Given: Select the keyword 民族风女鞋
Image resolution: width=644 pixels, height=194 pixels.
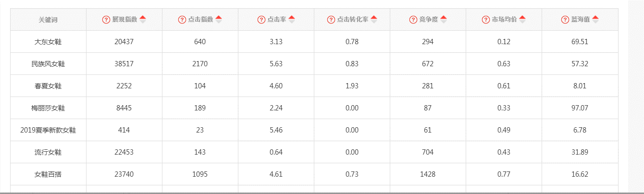Looking at the screenshot, I should (48, 64).
